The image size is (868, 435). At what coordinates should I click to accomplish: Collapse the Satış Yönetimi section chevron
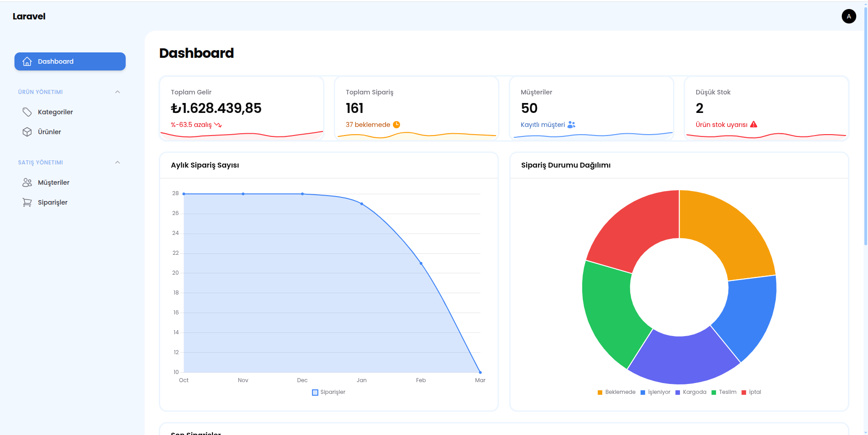click(x=118, y=162)
